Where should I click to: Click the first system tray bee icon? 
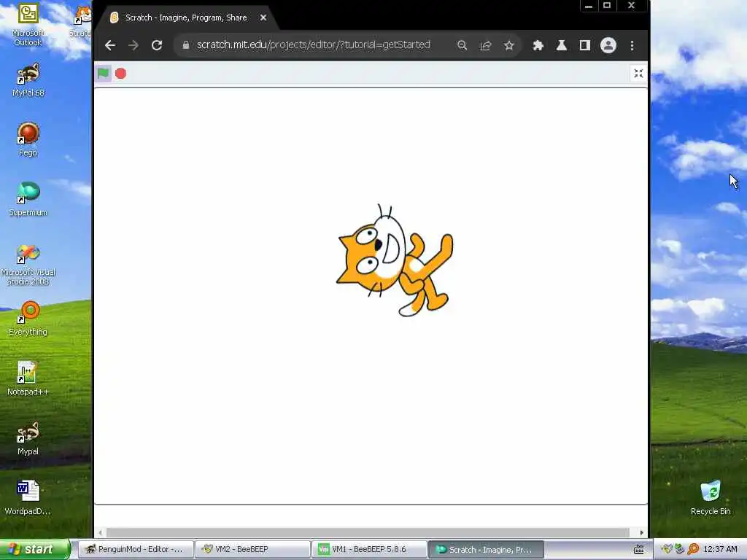click(x=667, y=549)
